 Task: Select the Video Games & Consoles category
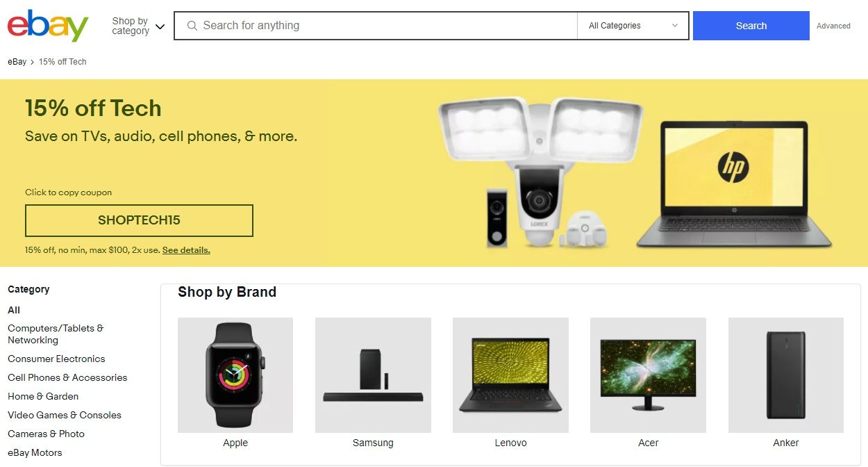coord(65,415)
